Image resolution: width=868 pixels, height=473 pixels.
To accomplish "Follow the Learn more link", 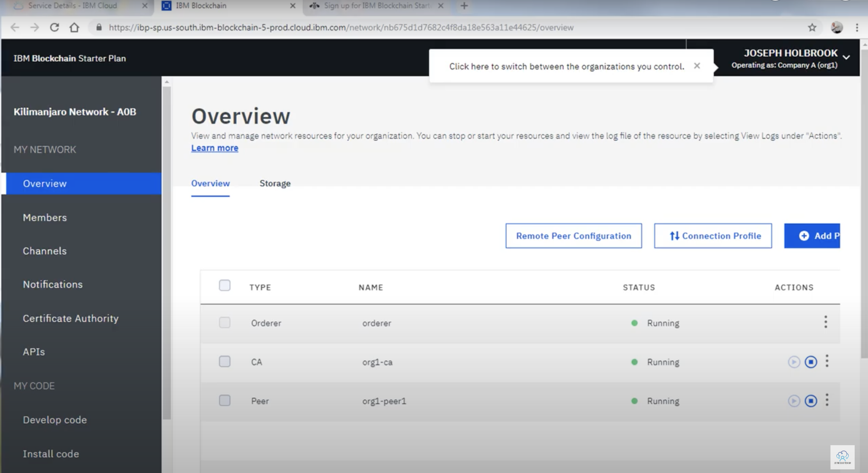I will point(215,148).
